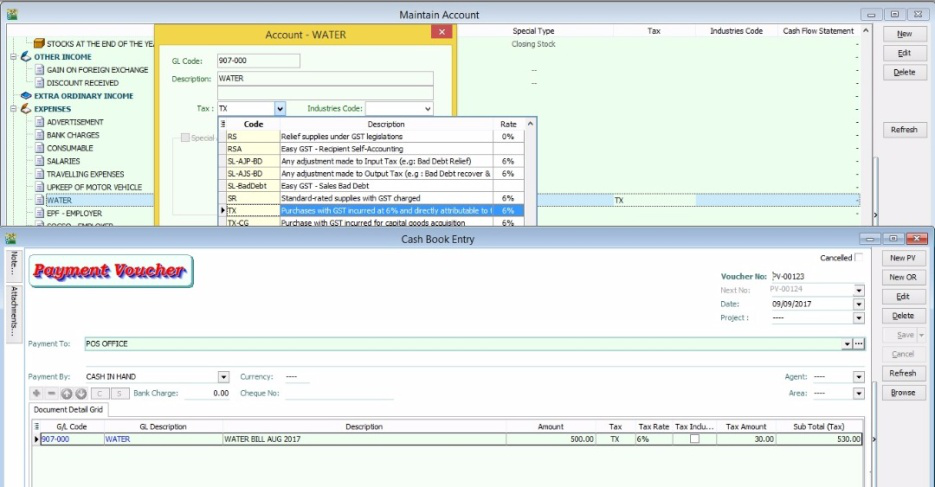Select the SR tax code row
Viewport: 935px width, 487px height.
(x=371, y=198)
